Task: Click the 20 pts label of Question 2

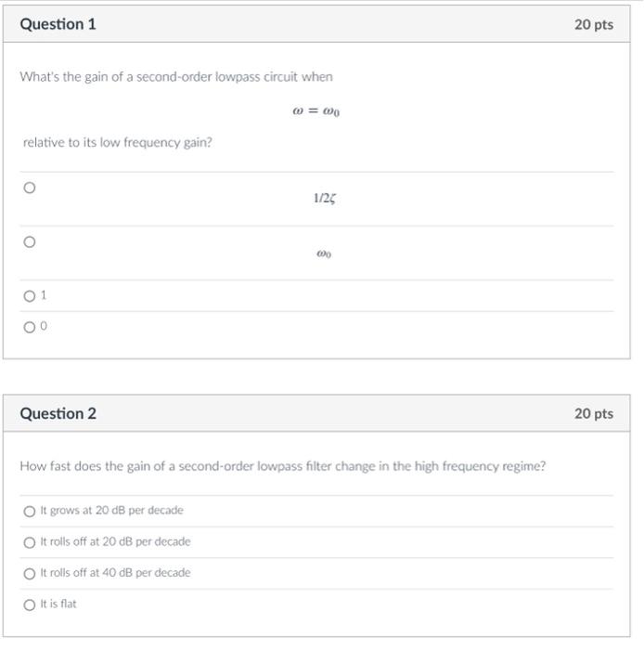Action: click(x=594, y=414)
